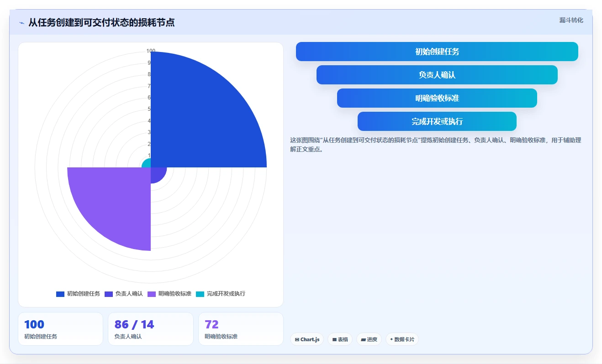Toggle 明确验收标准 legend entry

[169, 294]
